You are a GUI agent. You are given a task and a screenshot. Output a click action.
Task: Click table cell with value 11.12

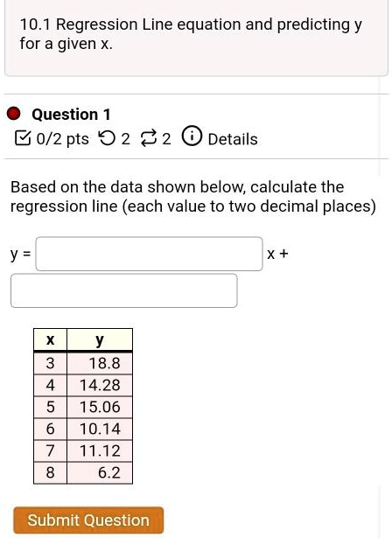coord(100,451)
